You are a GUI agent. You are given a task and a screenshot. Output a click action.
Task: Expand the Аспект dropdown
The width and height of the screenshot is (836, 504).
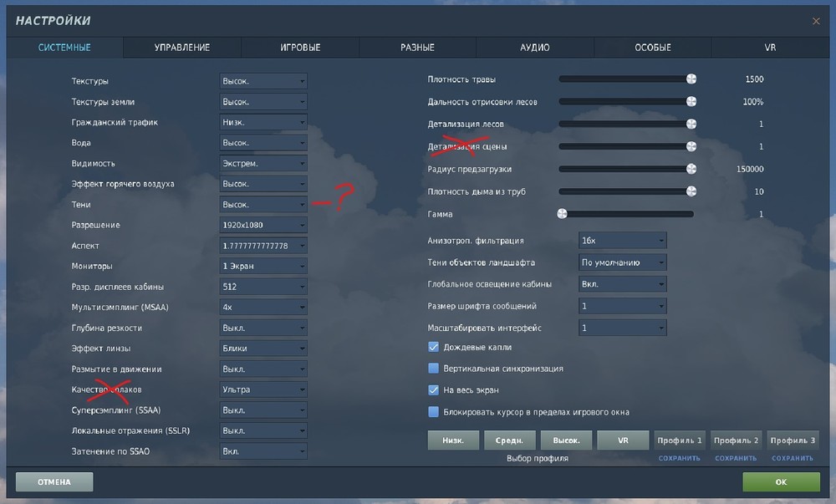[x=263, y=246]
